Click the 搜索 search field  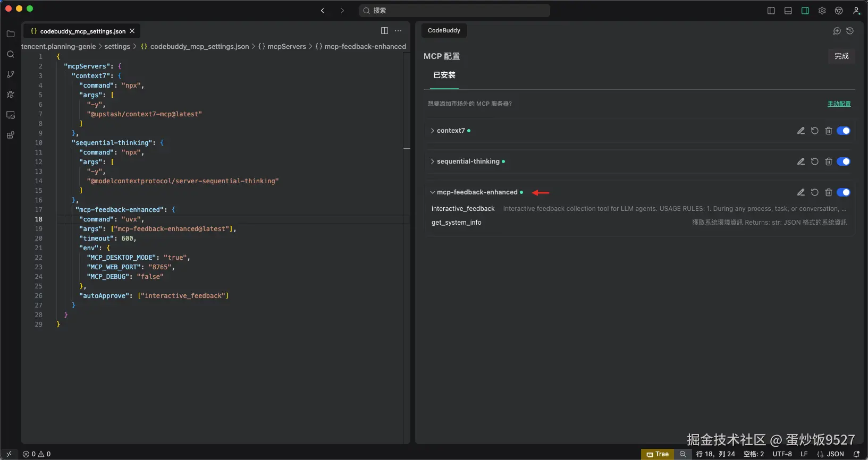pyautogui.click(x=454, y=11)
